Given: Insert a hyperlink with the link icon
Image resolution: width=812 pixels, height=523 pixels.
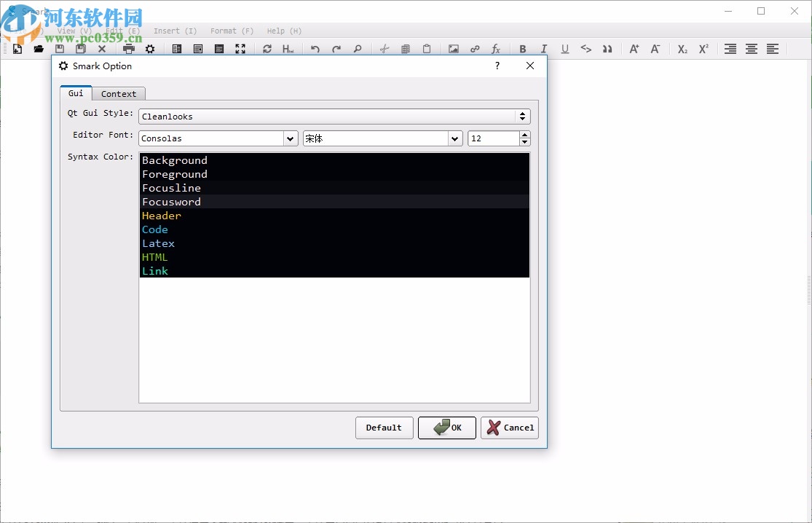Looking at the screenshot, I should pos(476,49).
